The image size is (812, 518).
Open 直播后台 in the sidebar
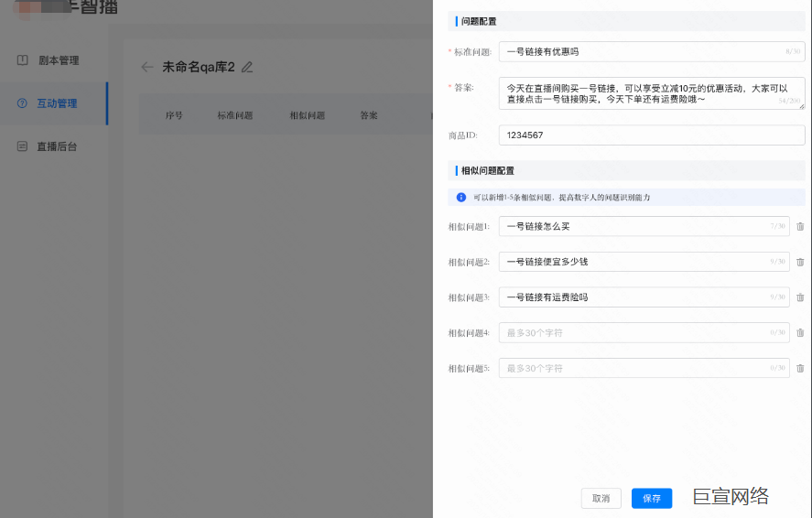coord(54,146)
